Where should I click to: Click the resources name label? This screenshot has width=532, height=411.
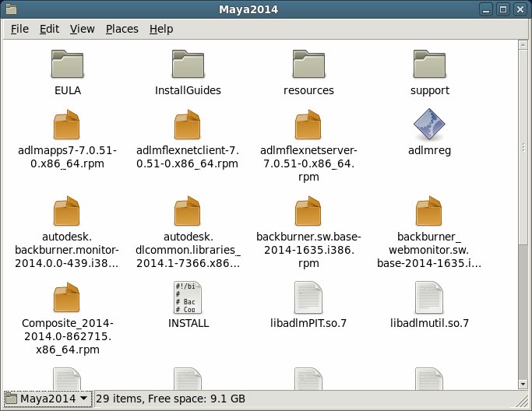(308, 90)
